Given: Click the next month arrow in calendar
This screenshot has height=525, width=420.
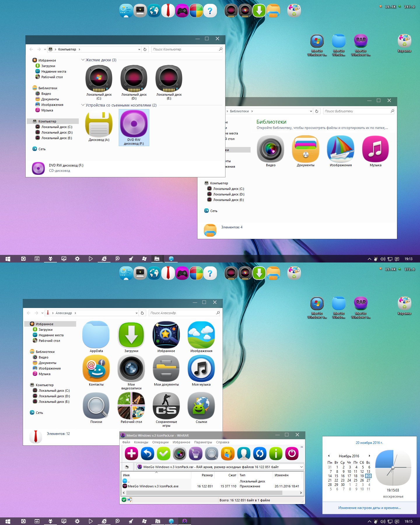Looking at the screenshot, I should pyautogui.click(x=369, y=456).
